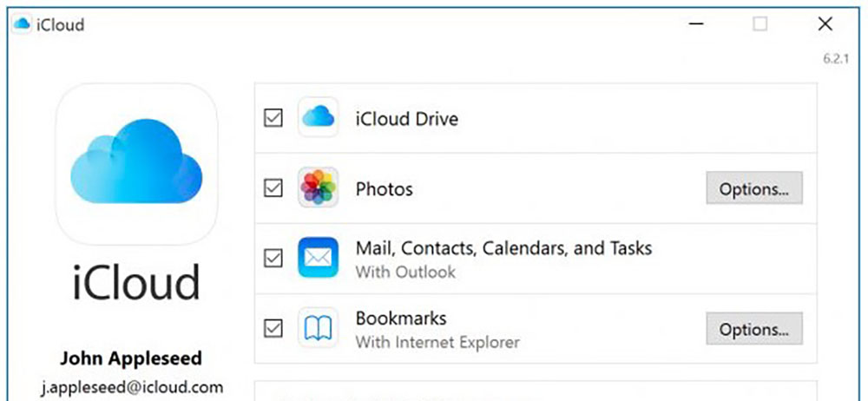Click the j.appleseed@icloud.com email address
Viewport: 868px width, 401px height.
[132, 387]
